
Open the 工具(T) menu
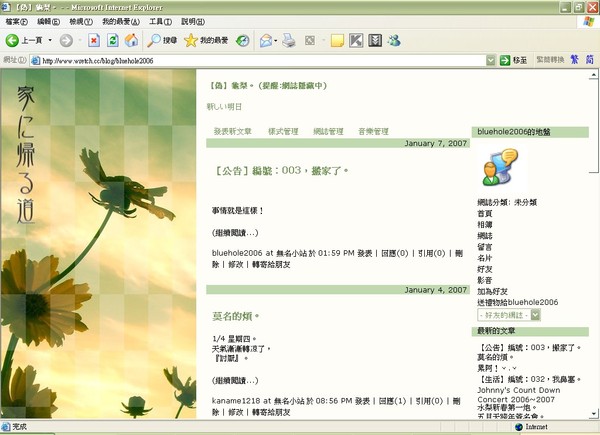coord(160,22)
